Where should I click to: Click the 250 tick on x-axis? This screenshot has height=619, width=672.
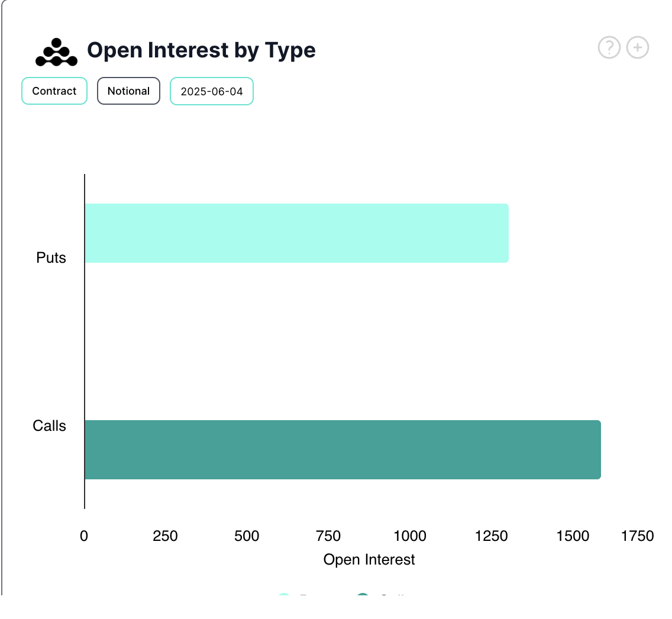[x=165, y=536]
